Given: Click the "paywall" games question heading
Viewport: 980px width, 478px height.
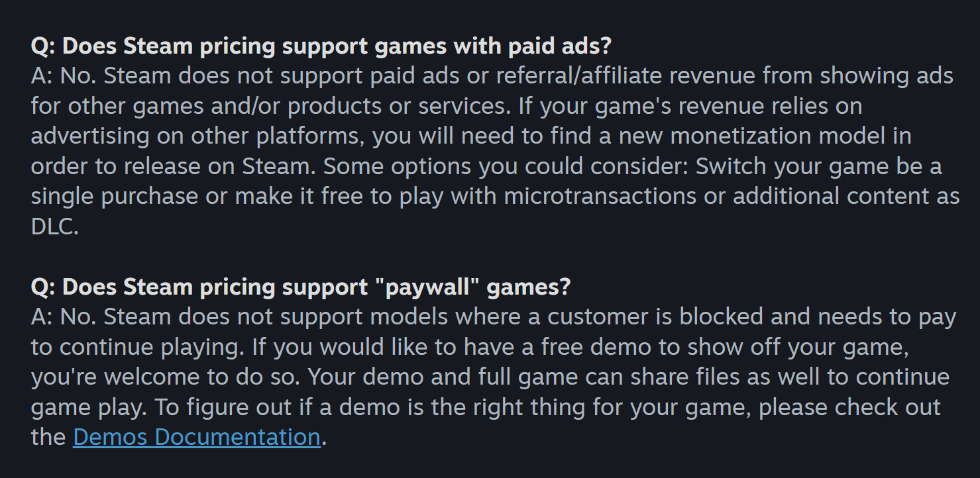Looking at the screenshot, I should (x=301, y=287).
